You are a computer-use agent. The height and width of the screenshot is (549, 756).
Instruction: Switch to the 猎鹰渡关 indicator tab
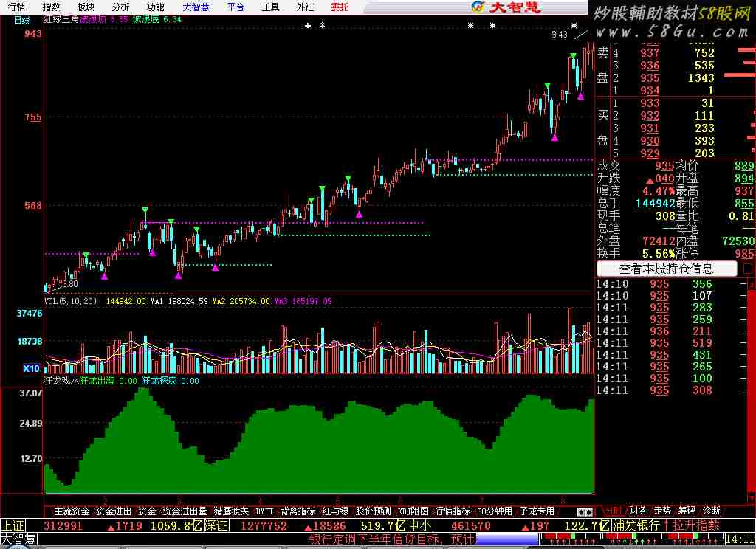point(231,511)
